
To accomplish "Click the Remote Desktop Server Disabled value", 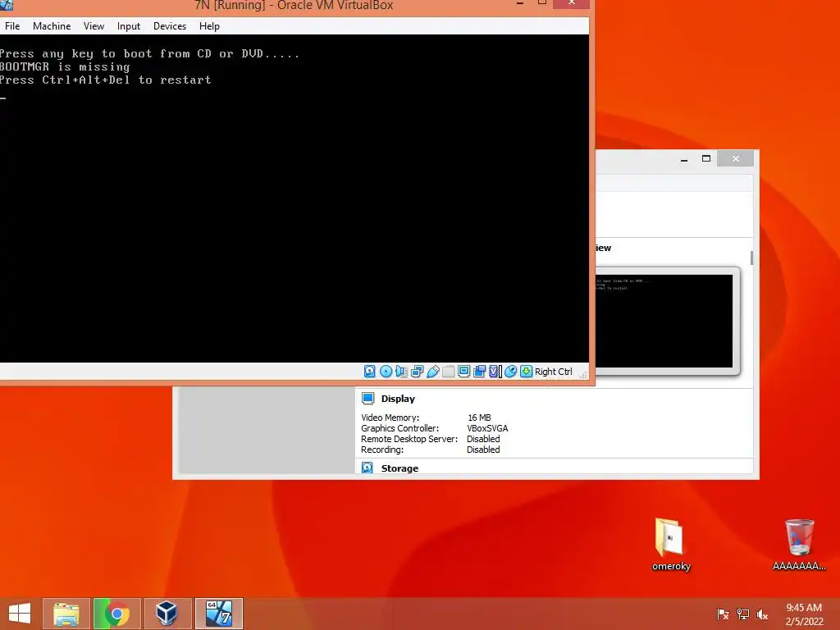I will click(483, 439).
